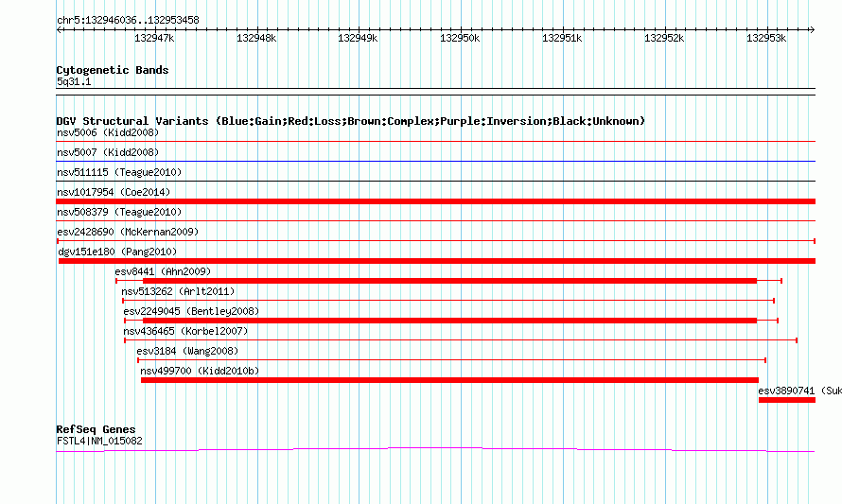Open variant esv2428690 (McKernan2009) label
Viewport: 842px width, 504px height.
point(128,232)
